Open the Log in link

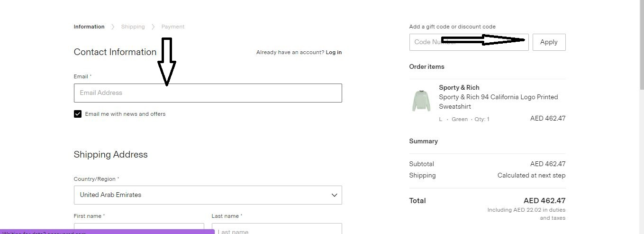coord(334,52)
